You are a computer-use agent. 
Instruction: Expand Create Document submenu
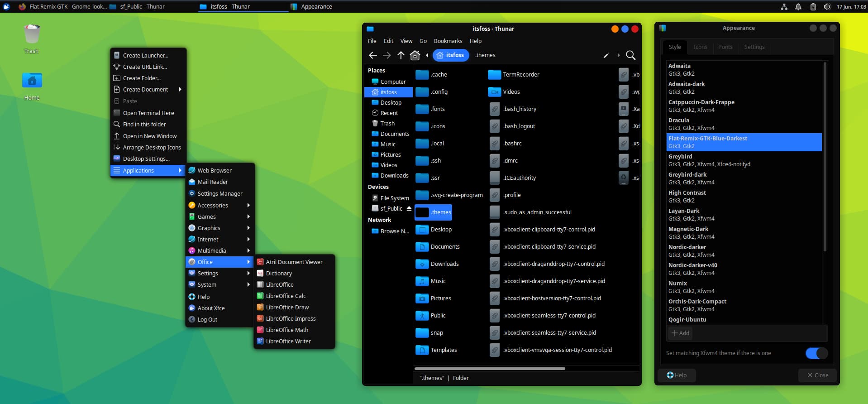pos(148,90)
